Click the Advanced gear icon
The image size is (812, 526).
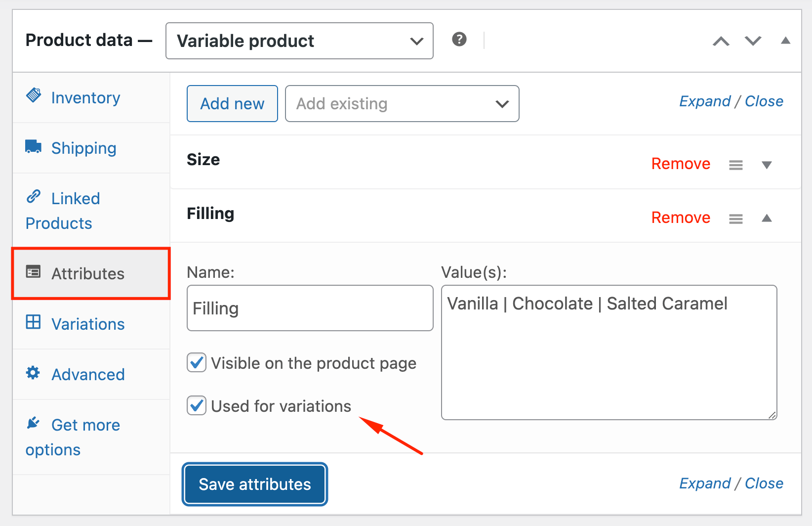(33, 372)
